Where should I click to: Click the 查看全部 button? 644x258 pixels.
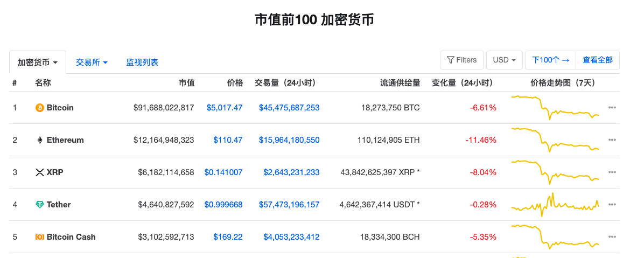598,60
